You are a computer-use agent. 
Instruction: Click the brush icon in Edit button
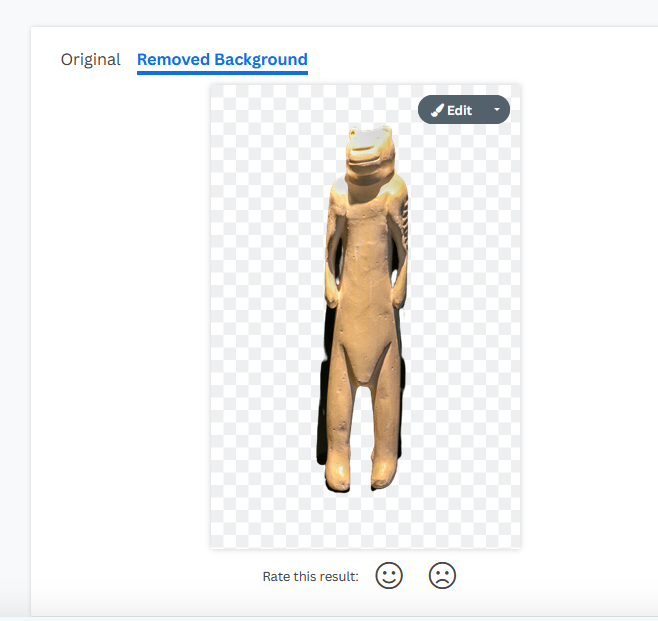(x=437, y=110)
